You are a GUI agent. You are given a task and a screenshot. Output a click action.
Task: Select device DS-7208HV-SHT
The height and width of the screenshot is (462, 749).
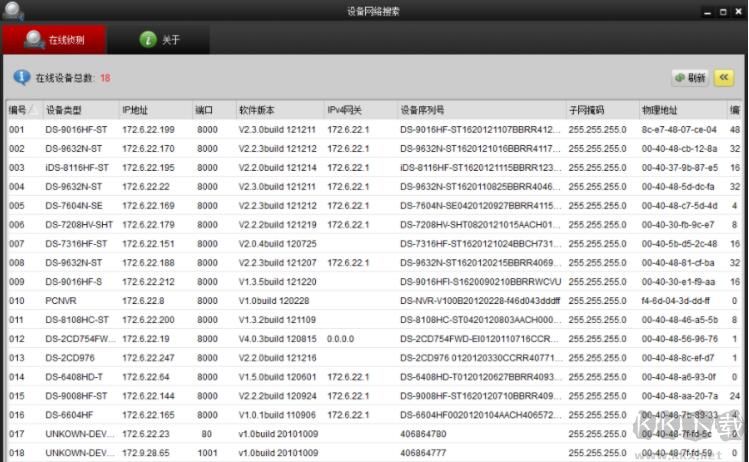point(79,225)
